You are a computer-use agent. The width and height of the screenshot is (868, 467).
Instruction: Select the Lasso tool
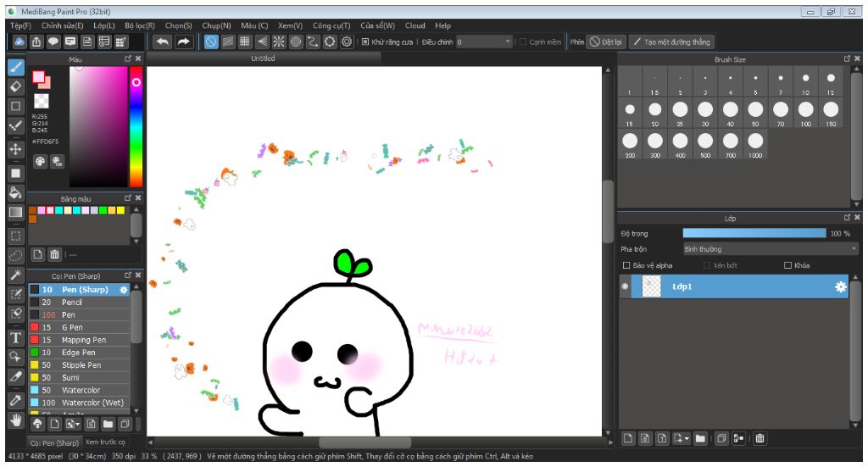tap(15, 255)
